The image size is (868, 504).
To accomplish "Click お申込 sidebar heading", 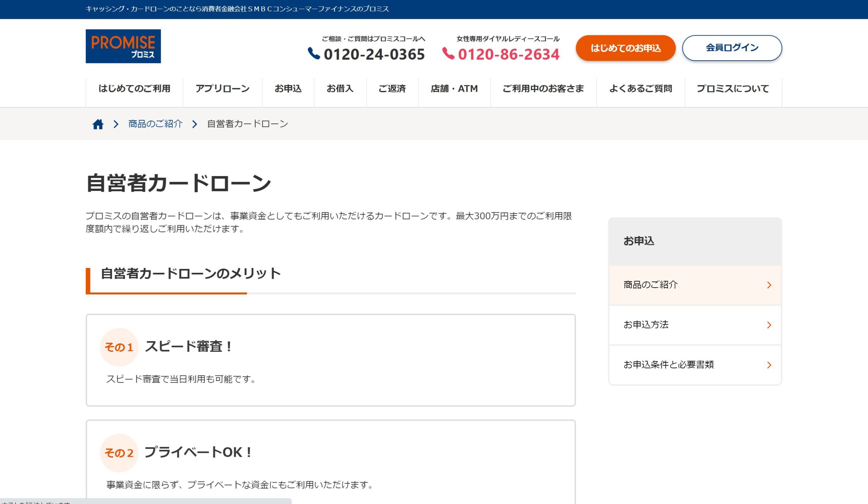I will click(638, 241).
